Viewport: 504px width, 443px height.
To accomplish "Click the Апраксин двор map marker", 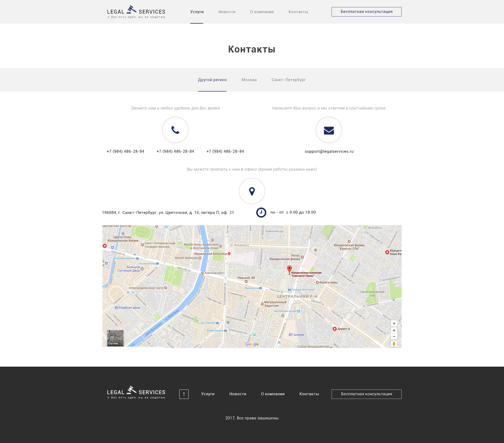I will 116,308.
